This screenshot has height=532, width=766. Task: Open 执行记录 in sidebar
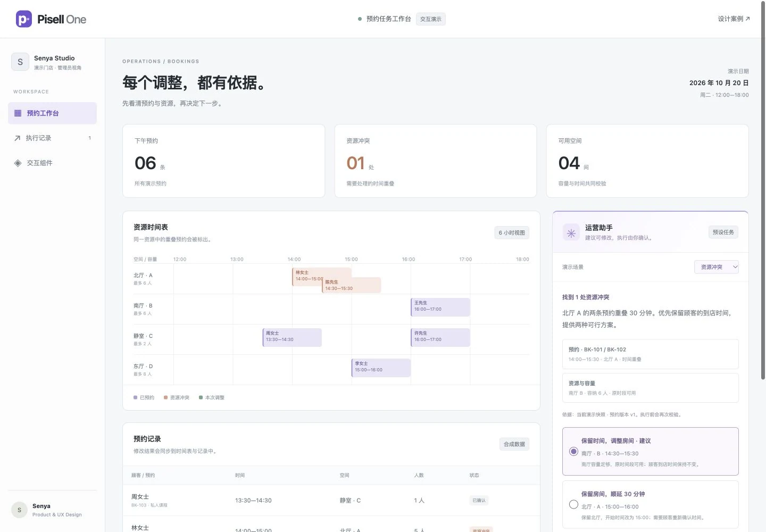click(x=52, y=138)
